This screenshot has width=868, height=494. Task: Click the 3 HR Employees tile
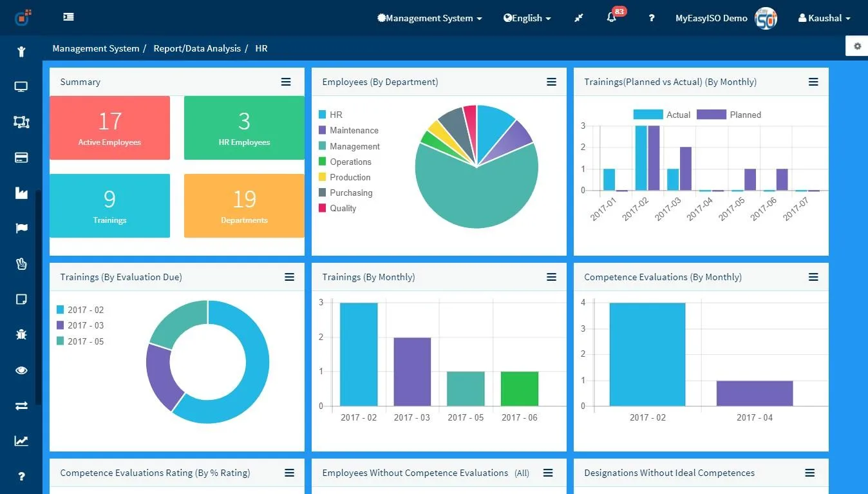pyautogui.click(x=244, y=128)
